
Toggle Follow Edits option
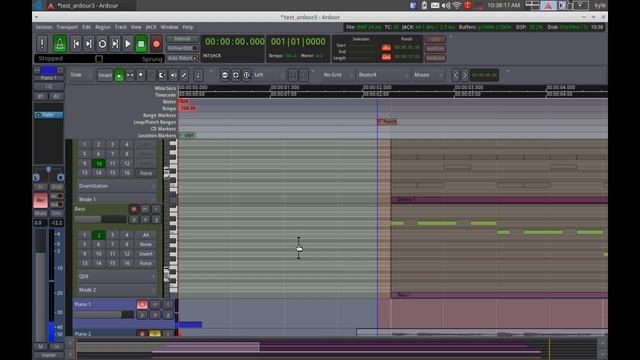pyautogui.click(x=182, y=49)
